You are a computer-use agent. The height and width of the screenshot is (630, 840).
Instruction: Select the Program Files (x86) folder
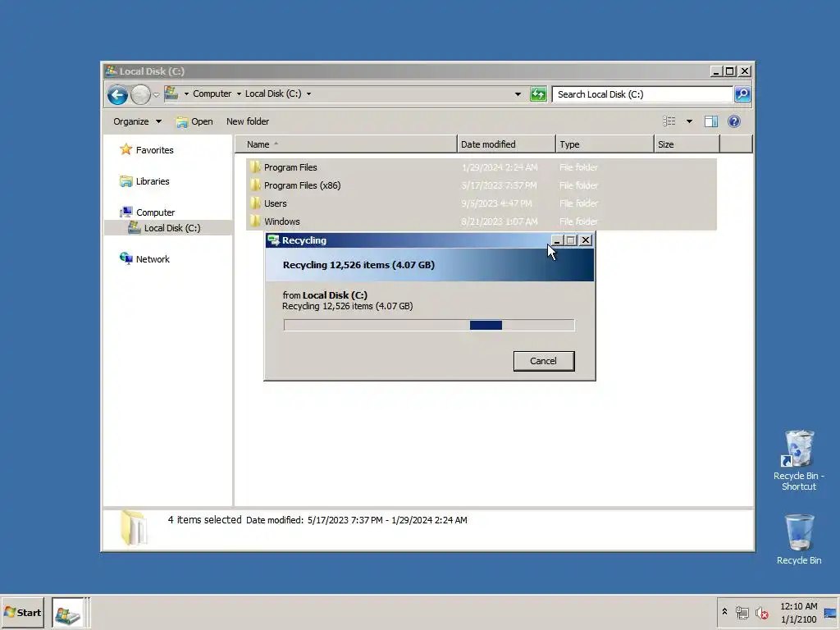481,185
